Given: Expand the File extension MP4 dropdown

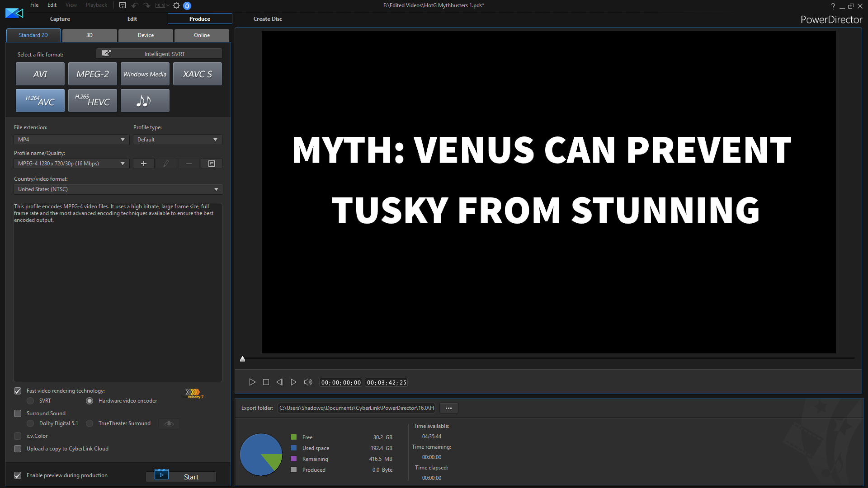Looking at the screenshot, I should pyautogui.click(x=71, y=140).
